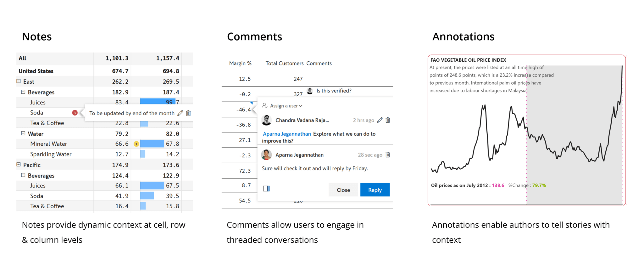Collapse Beverages under Pacific
Screen dimensions: 644x275
23,175
